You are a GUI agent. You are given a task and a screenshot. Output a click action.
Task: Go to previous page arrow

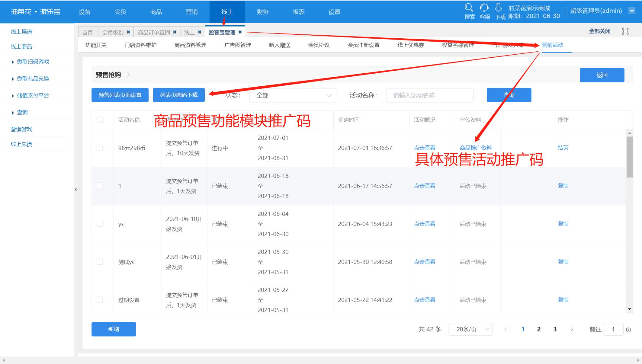coord(506,329)
